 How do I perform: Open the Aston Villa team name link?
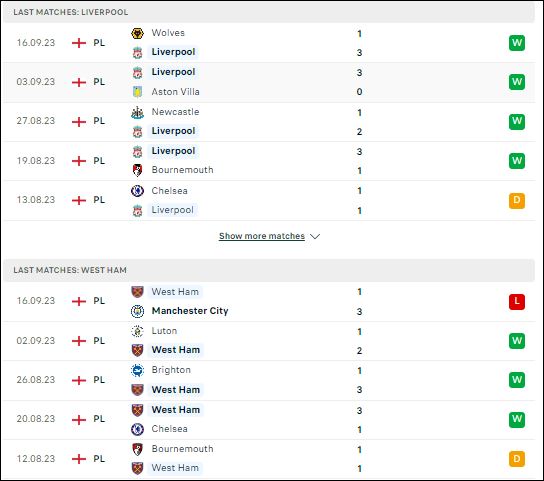[176, 92]
